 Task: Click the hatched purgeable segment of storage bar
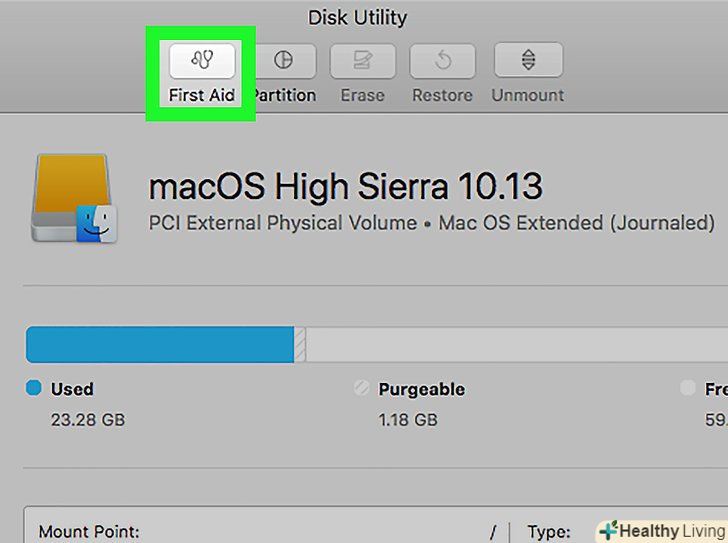click(300, 344)
